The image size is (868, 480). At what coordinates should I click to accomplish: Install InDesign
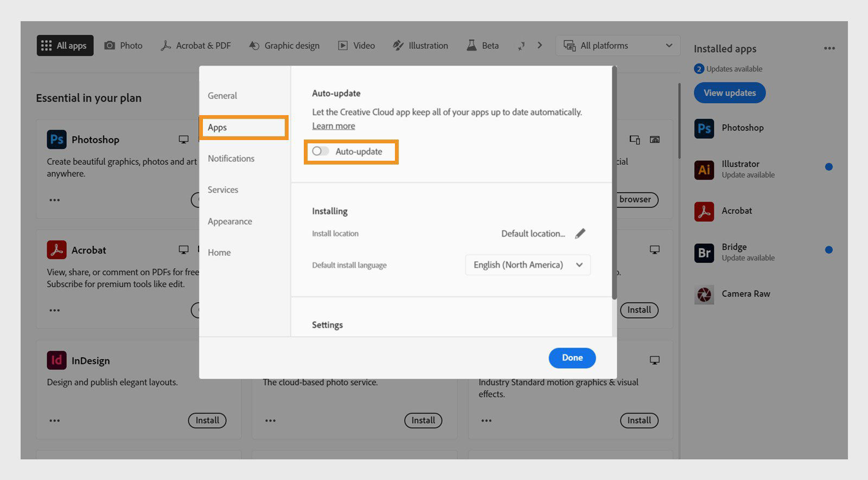click(x=207, y=420)
